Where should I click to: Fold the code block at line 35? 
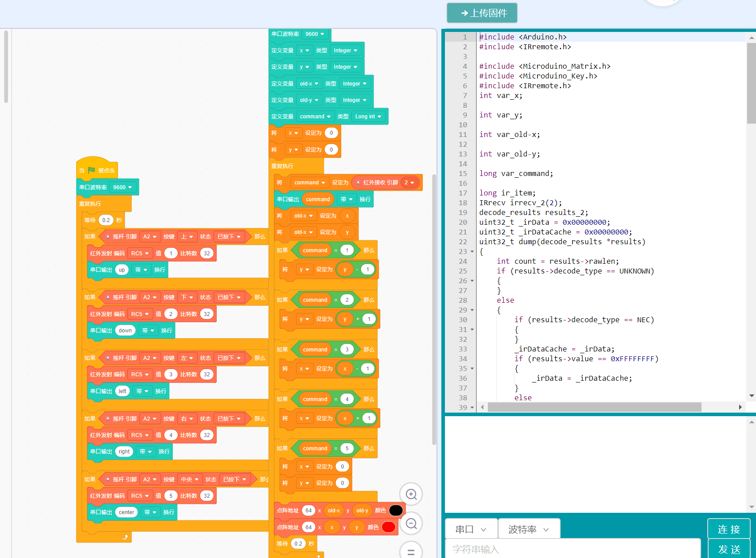coord(472,369)
